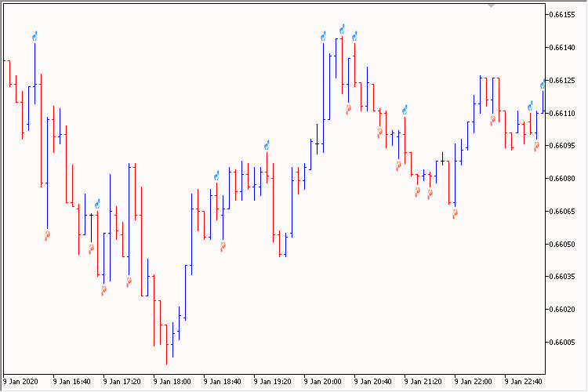This screenshot has height=392, width=588.
Task: Click the '9 Jan 17:20' time label
Action: tap(122, 382)
